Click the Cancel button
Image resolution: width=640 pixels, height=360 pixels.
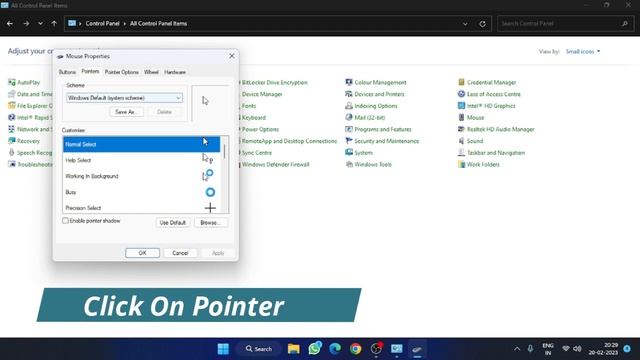(x=180, y=253)
